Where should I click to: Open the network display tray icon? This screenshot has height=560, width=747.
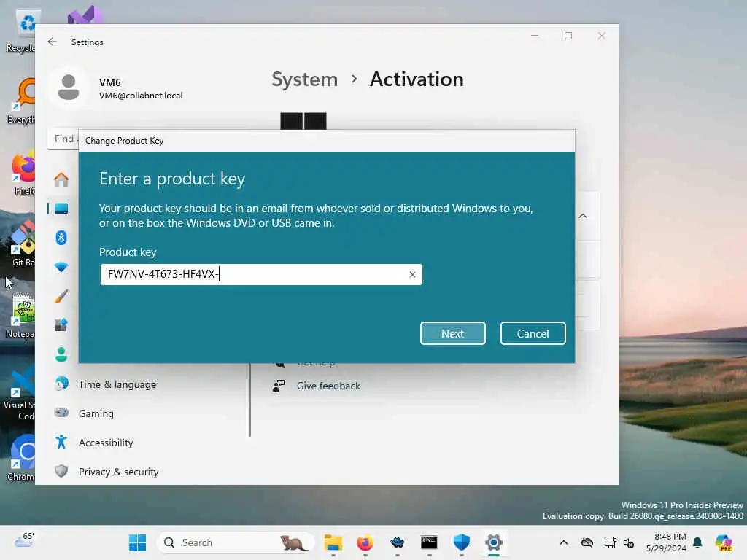click(x=610, y=542)
